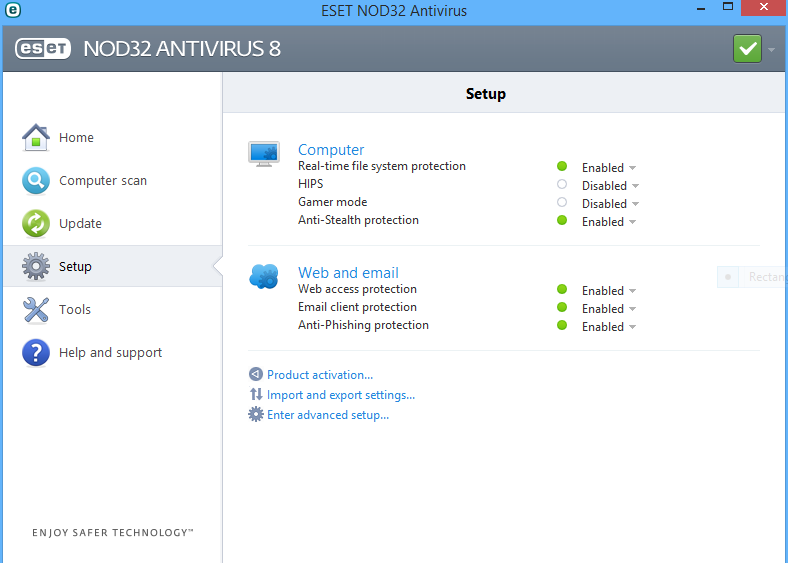Viewport: 788px width, 563px height.
Task: Toggle the HIPS disabled status indicator
Action: tap(562, 184)
